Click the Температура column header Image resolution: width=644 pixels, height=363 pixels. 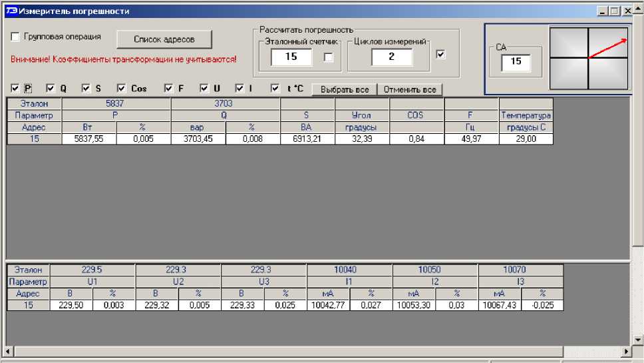tap(526, 115)
